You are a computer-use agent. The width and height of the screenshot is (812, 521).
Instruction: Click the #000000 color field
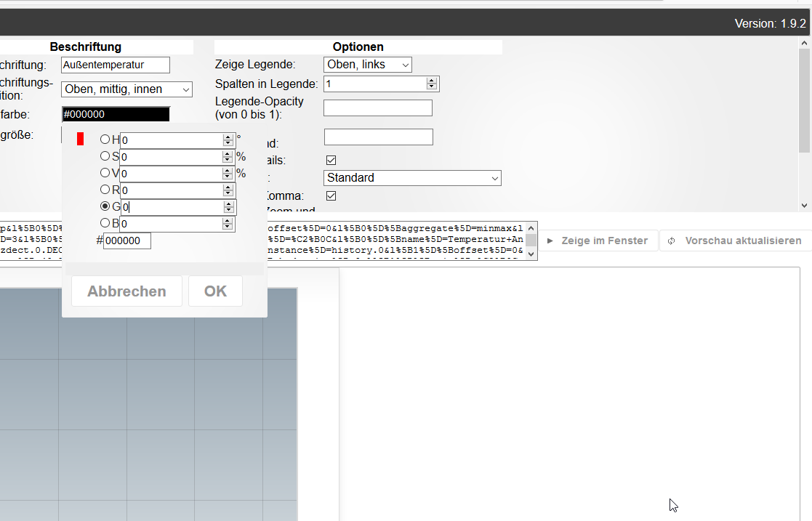[x=116, y=114]
